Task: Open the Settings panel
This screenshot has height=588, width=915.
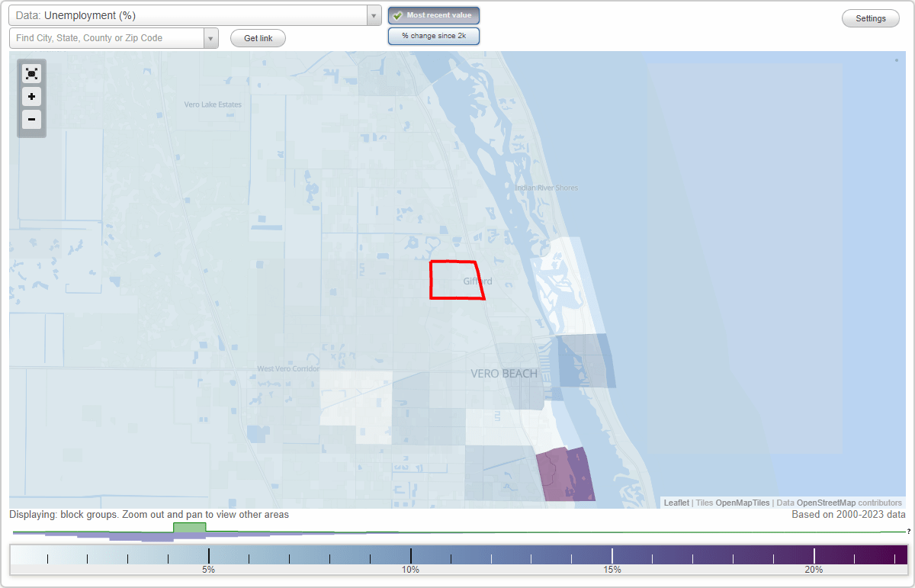Action: tap(870, 18)
